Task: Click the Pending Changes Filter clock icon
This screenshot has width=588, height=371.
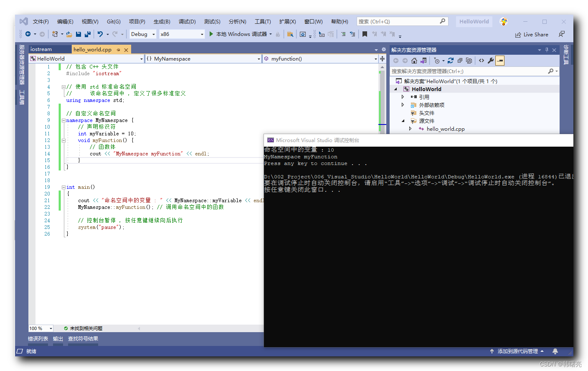Action: 437,61
